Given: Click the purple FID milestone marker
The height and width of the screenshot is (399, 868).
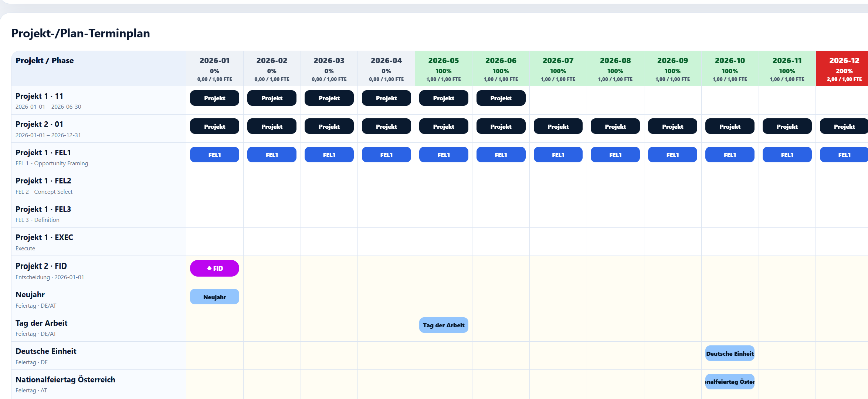Looking at the screenshot, I should [214, 268].
